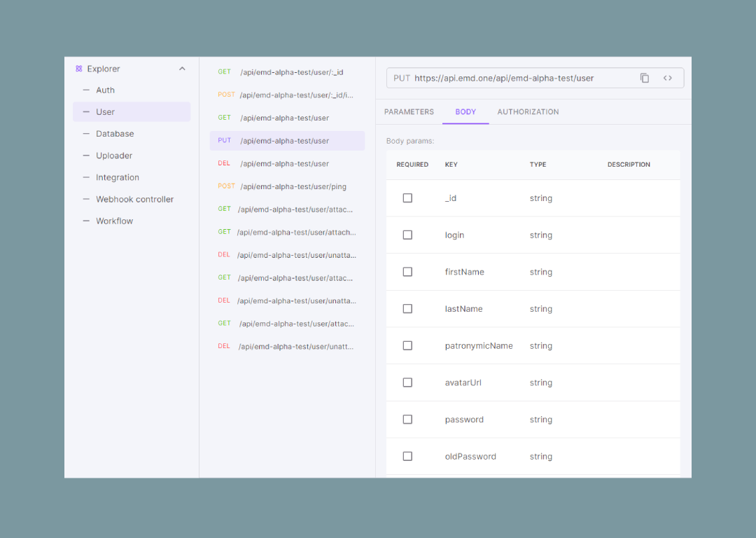
Task: Open the Authorization tab
Action: 528,112
